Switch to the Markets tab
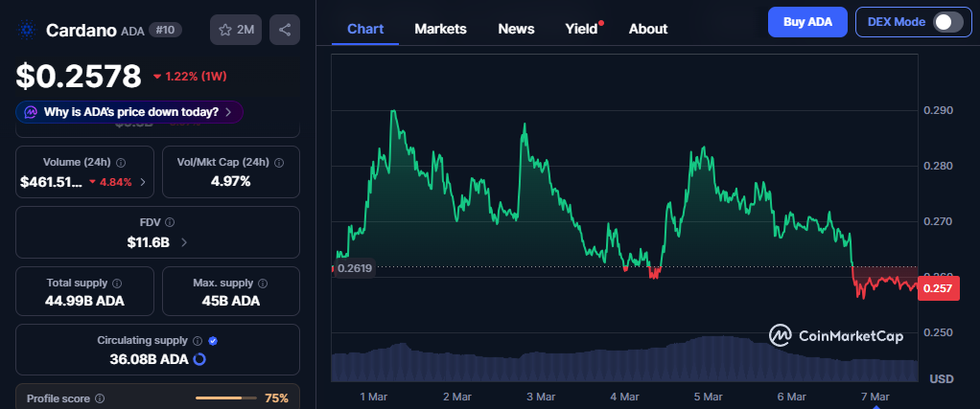 coord(440,29)
